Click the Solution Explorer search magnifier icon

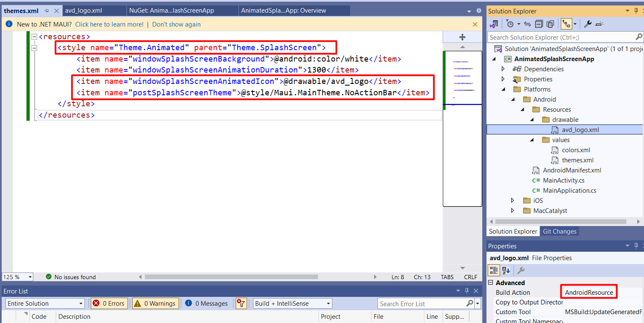pos(639,37)
